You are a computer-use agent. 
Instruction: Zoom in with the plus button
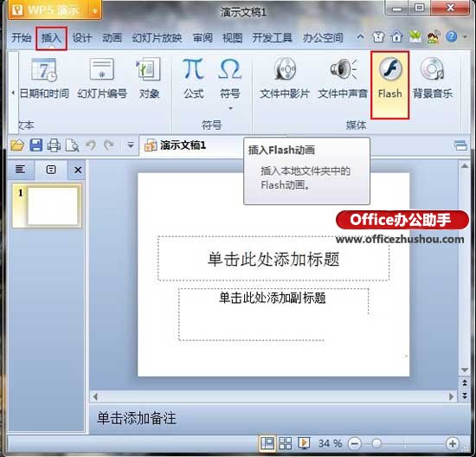coord(453,444)
